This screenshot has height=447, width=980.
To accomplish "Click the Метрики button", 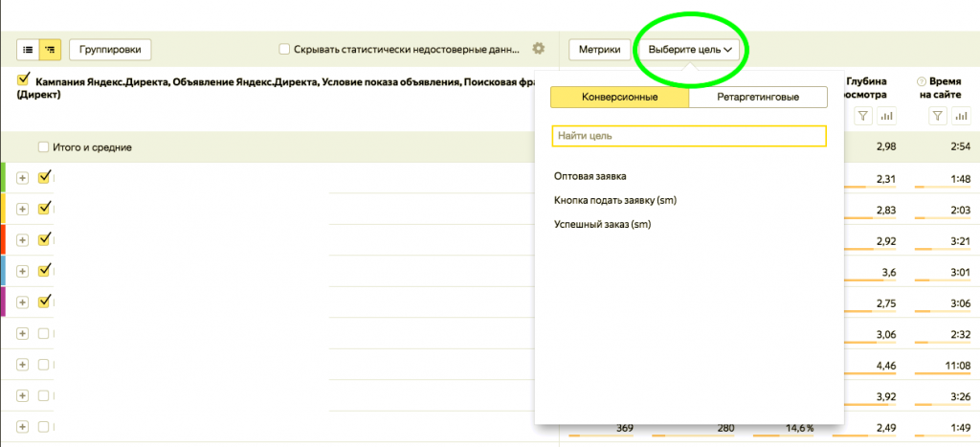I will (600, 49).
